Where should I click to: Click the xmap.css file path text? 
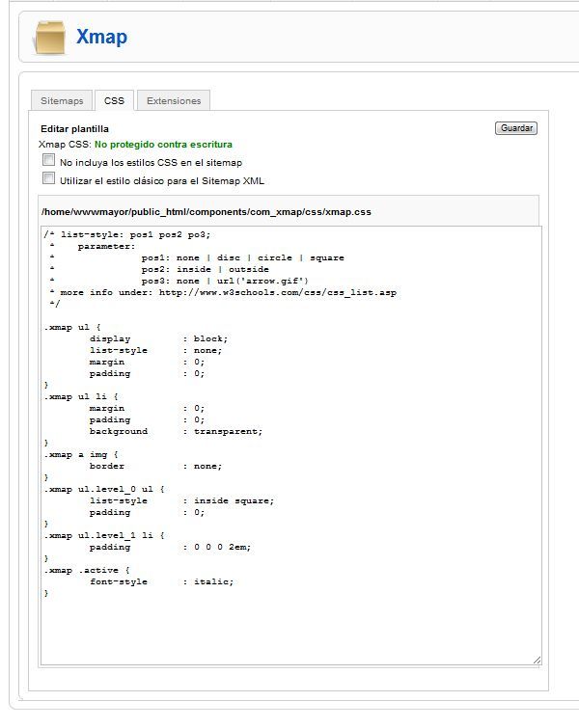click(x=207, y=212)
